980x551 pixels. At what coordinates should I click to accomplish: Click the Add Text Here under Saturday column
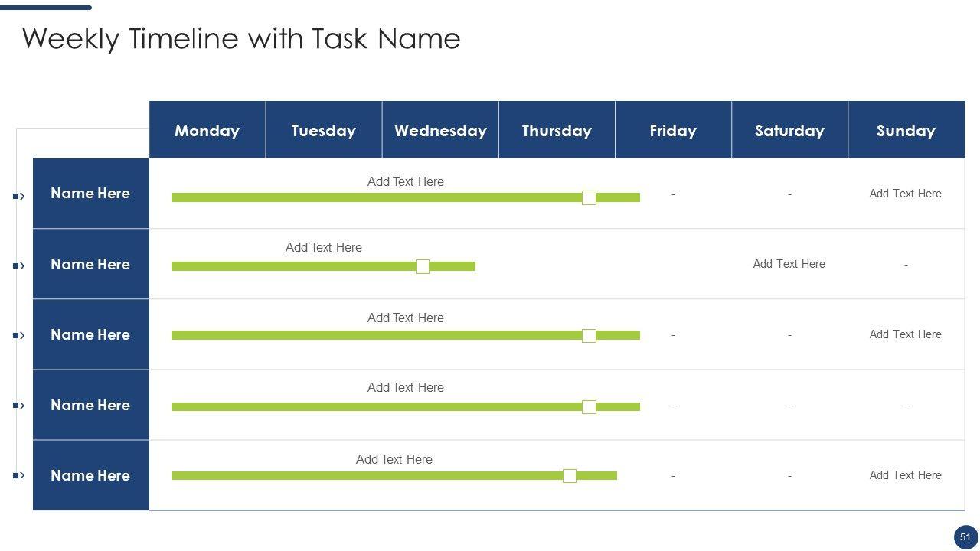[x=789, y=264]
